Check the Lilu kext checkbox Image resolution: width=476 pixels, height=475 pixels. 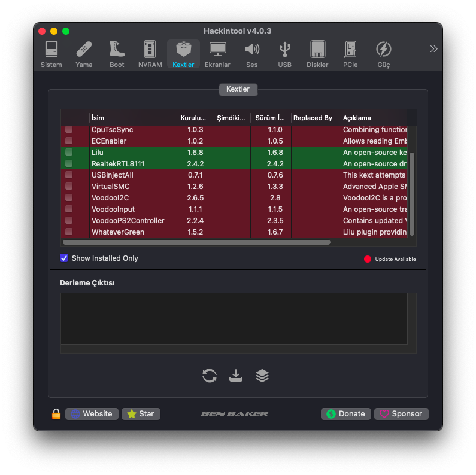click(x=69, y=153)
